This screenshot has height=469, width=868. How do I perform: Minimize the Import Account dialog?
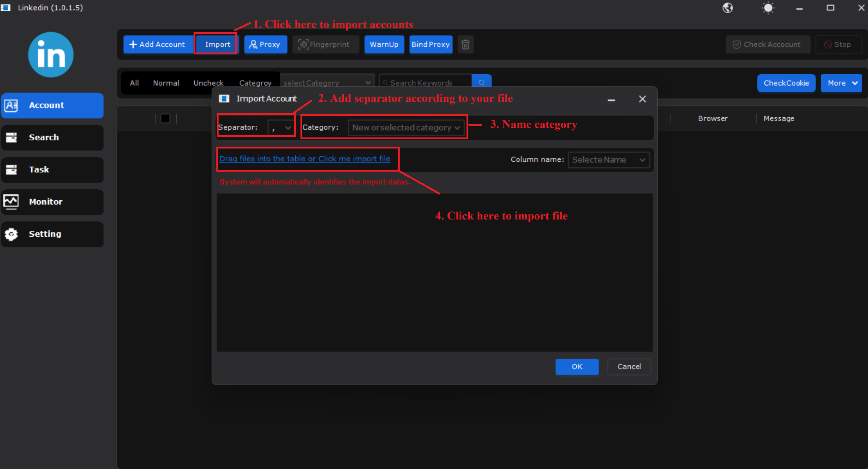[611, 100]
